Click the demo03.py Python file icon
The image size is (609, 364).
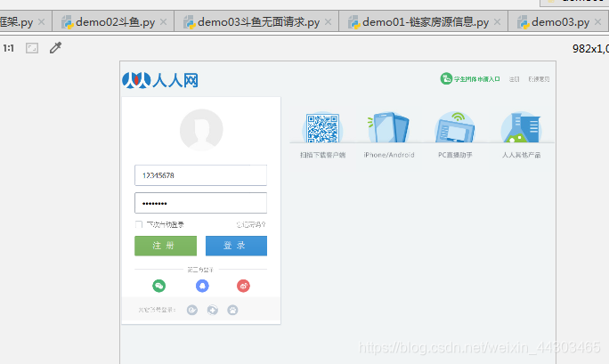[524, 22]
